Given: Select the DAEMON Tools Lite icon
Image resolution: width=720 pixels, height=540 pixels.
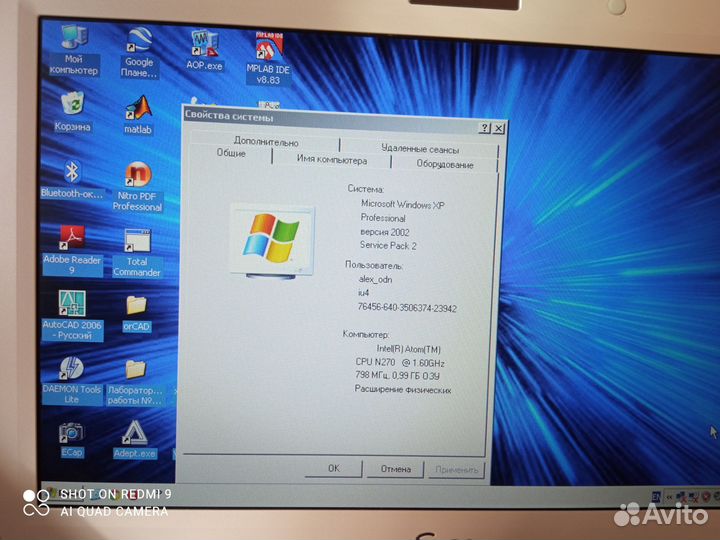Looking at the screenshot, I should click(72, 381).
